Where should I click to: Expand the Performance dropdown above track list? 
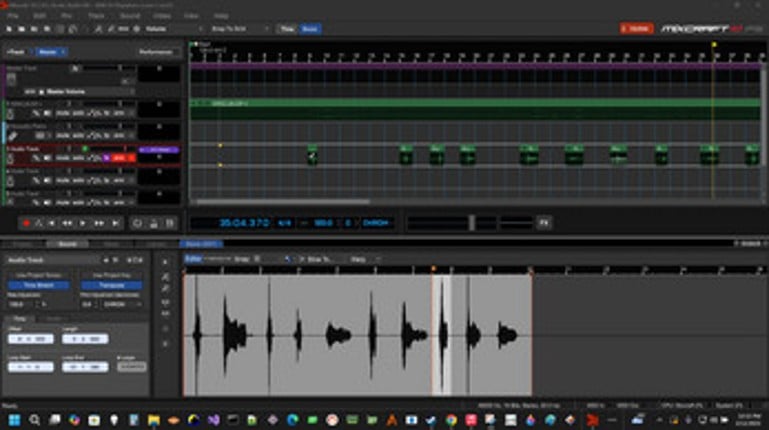tap(157, 51)
